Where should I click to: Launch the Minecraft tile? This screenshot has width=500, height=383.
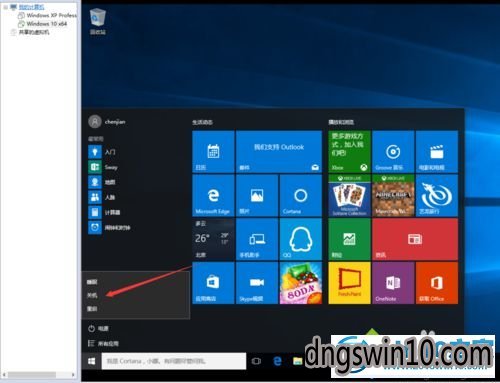tap(393, 196)
